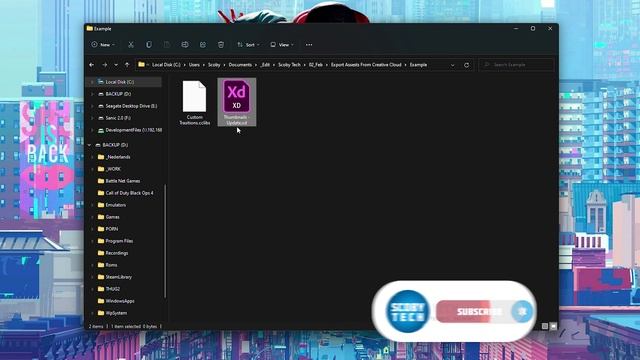Screen dimensions: 640x360
Task: Click Scoby Tech in address path
Action: point(289,65)
